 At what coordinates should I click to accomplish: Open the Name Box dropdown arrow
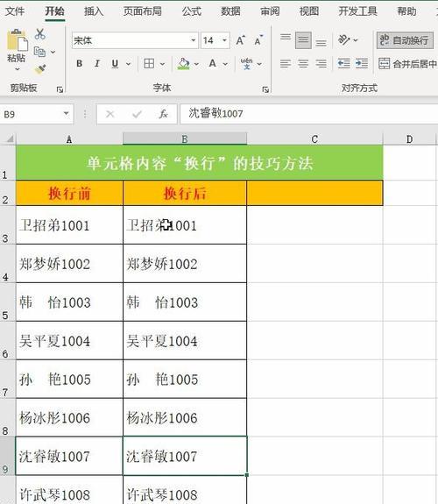coord(66,113)
